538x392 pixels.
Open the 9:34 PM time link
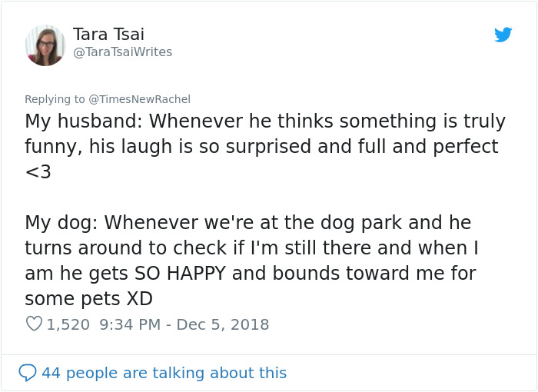[131, 324]
